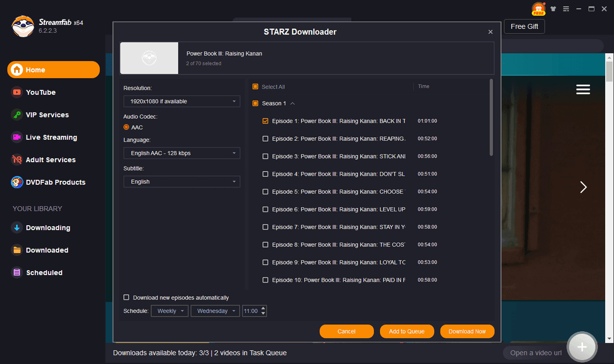Click the schedule time 11:00 field
Viewport: 614px width, 364px height.
tap(251, 311)
